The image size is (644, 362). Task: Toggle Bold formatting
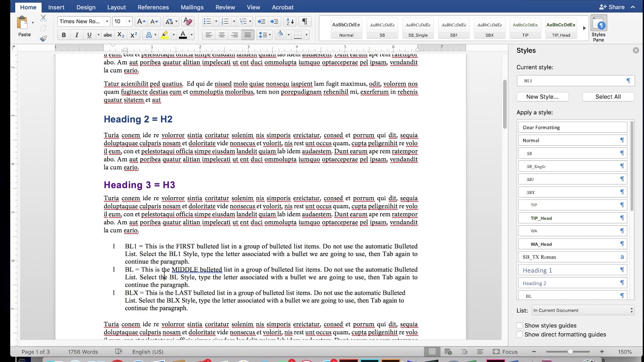click(64, 35)
